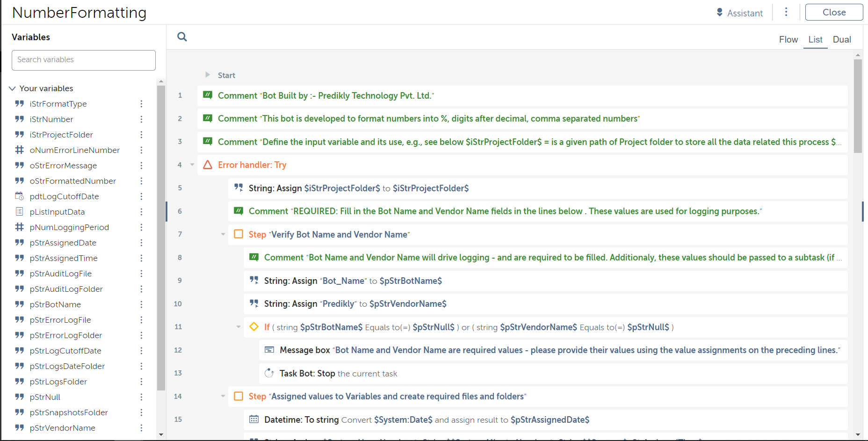Click the Close button
Screen dimensions: 868x441
click(x=834, y=13)
